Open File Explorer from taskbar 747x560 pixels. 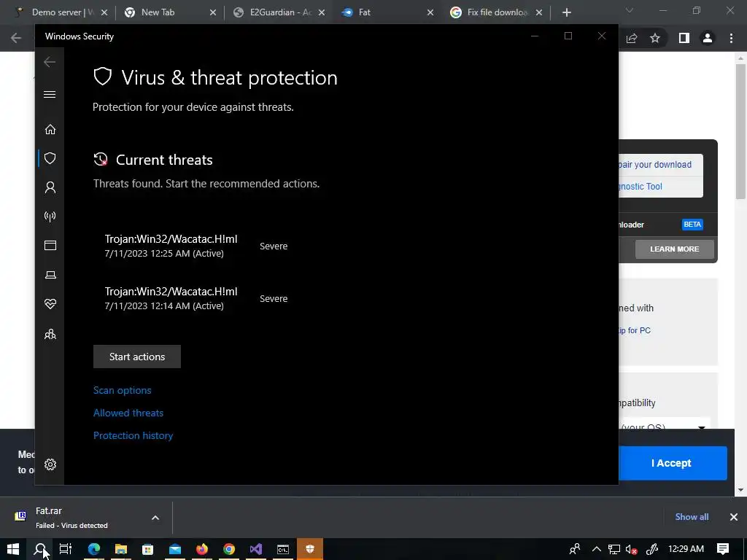(121, 549)
